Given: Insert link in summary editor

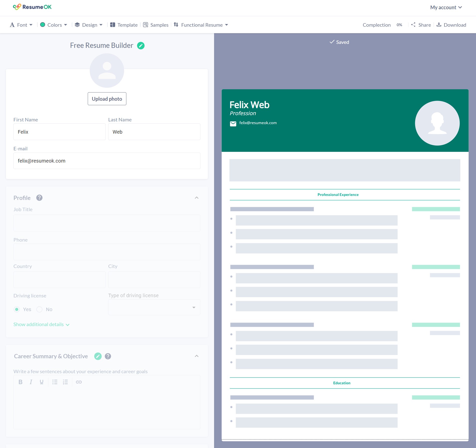Looking at the screenshot, I should pos(79,382).
